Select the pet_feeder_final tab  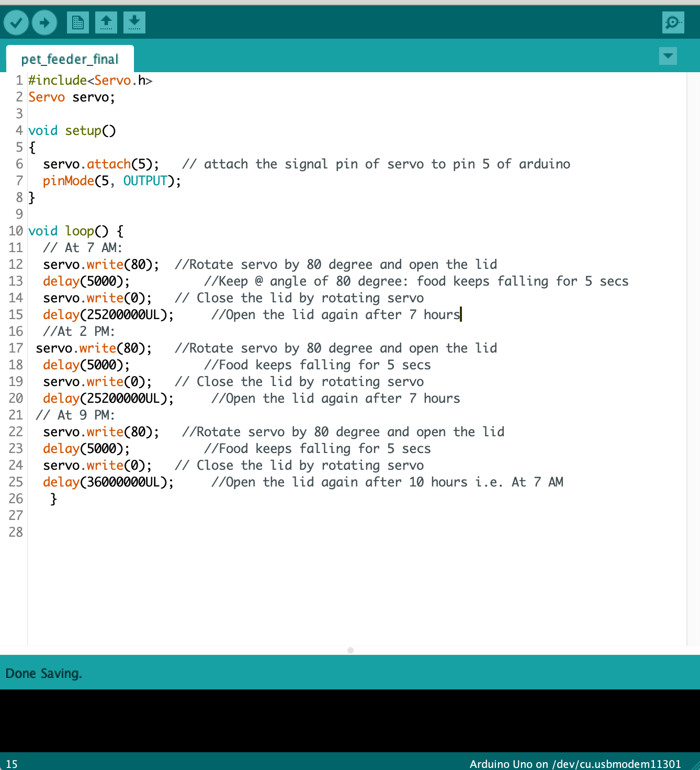pyautogui.click(x=70, y=59)
